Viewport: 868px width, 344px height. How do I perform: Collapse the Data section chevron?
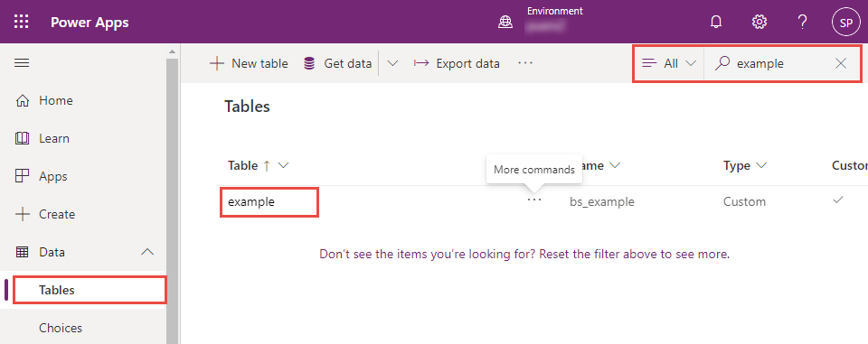(x=147, y=252)
